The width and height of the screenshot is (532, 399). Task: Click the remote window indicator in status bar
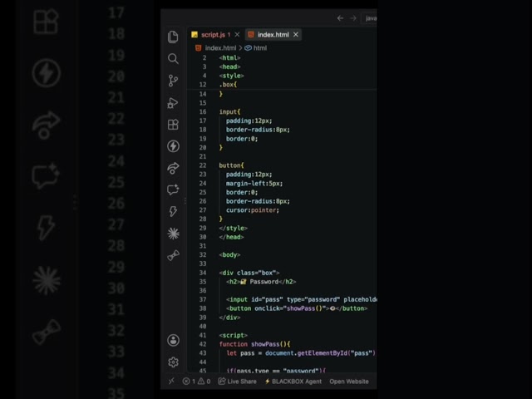pyautogui.click(x=171, y=381)
